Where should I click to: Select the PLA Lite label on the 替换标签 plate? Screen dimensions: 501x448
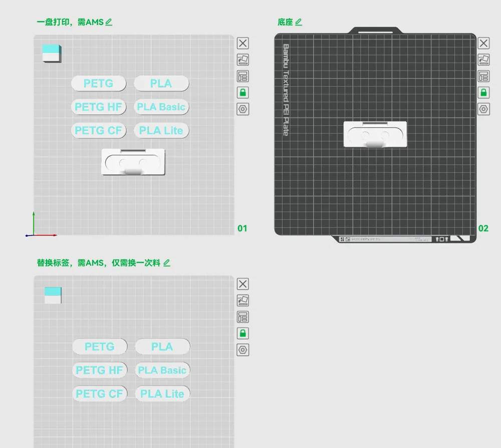click(x=162, y=394)
